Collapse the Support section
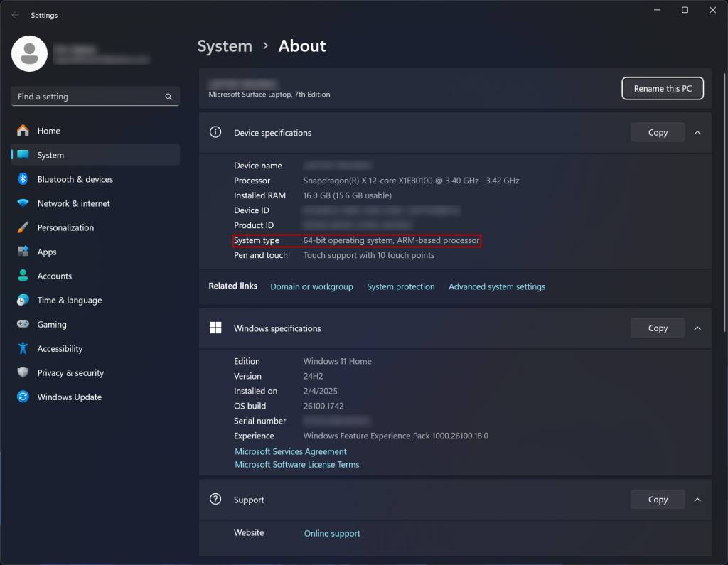Viewport: 728px width, 565px height. 697,499
